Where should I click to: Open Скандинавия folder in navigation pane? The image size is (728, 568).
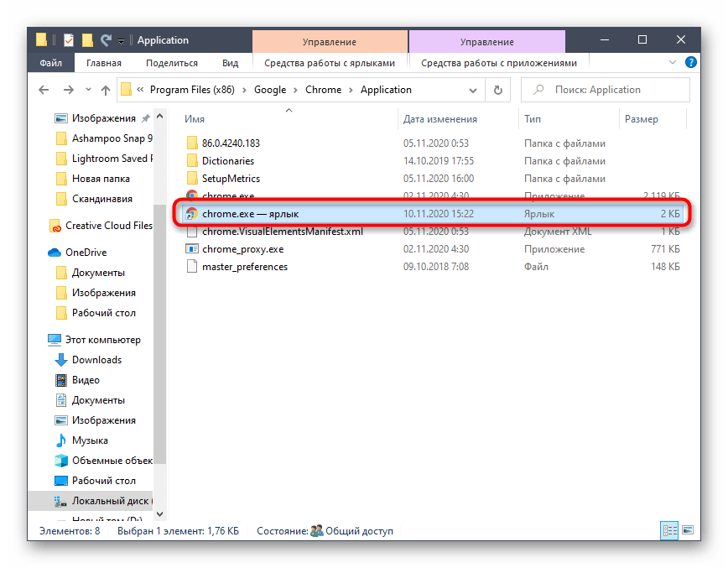pos(102,199)
